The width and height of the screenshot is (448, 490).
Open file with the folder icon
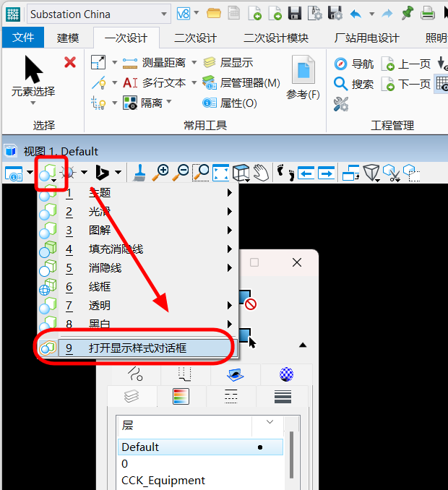[214, 14]
